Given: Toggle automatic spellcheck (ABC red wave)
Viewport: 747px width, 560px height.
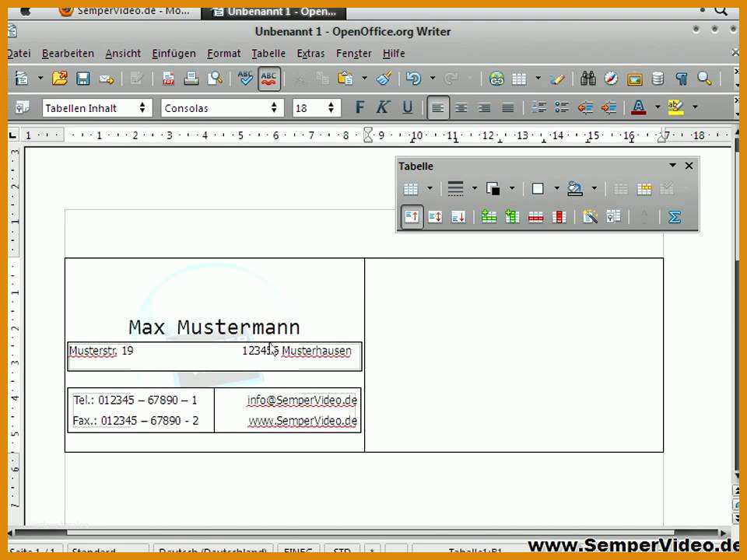Looking at the screenshot, I should (268, 78).
